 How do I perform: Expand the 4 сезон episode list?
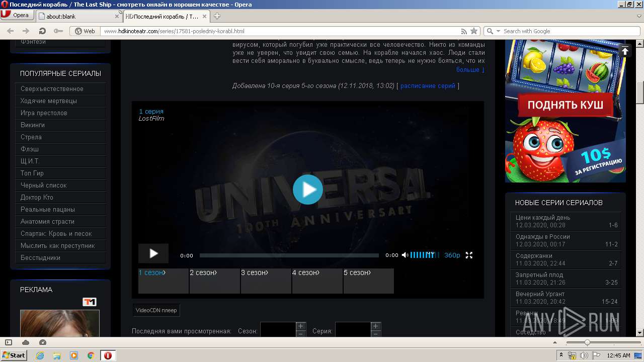point(317,281)
